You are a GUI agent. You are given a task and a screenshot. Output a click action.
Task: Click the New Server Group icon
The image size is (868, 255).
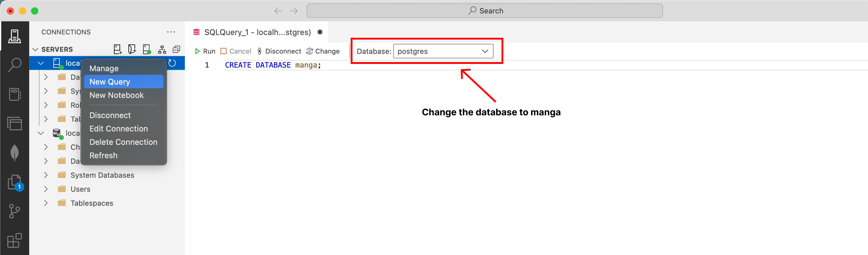point(132,50)
